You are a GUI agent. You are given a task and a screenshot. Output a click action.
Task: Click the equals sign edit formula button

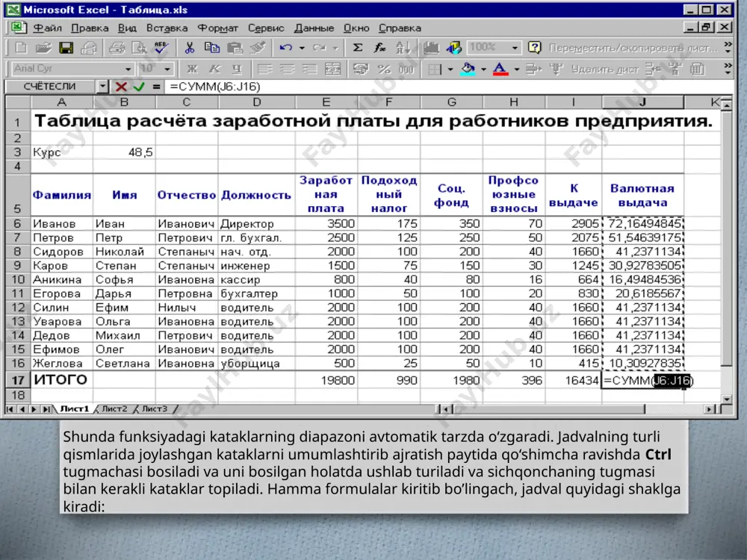tap(156, 87)
